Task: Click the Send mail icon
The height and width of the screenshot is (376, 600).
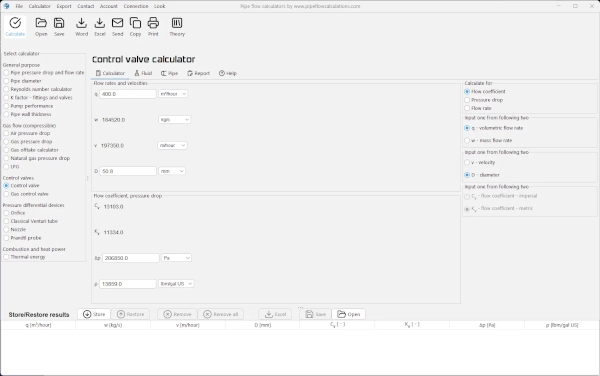Action: 117,26
